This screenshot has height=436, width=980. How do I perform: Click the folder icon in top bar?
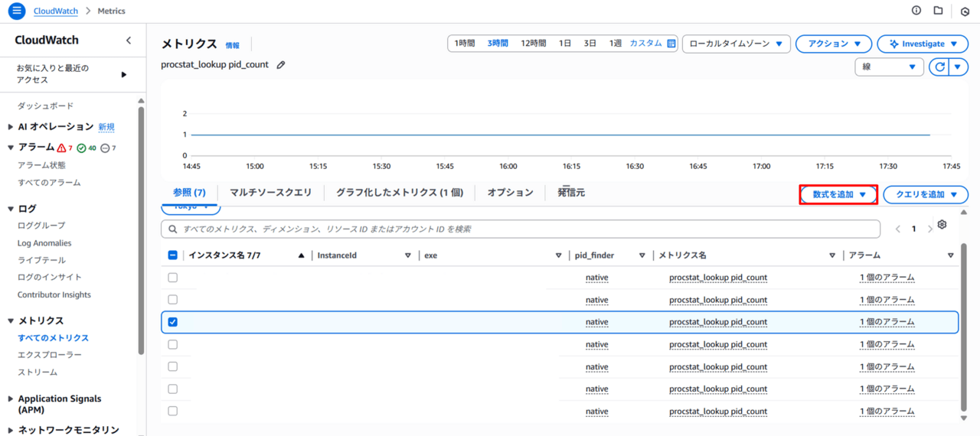(938, 11)
